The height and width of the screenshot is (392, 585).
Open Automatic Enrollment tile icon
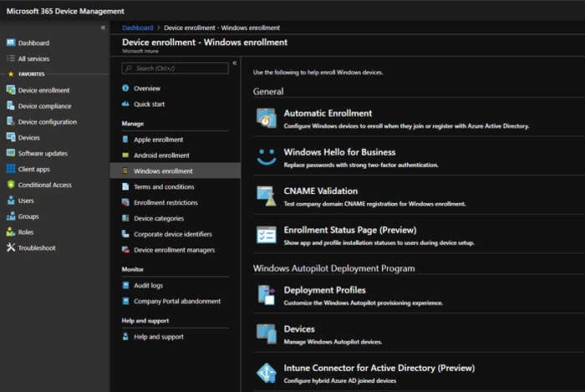267,118
